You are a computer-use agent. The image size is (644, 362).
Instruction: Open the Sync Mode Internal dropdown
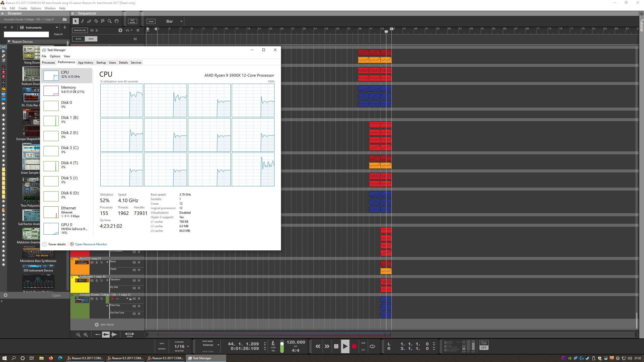coord(218,345)
